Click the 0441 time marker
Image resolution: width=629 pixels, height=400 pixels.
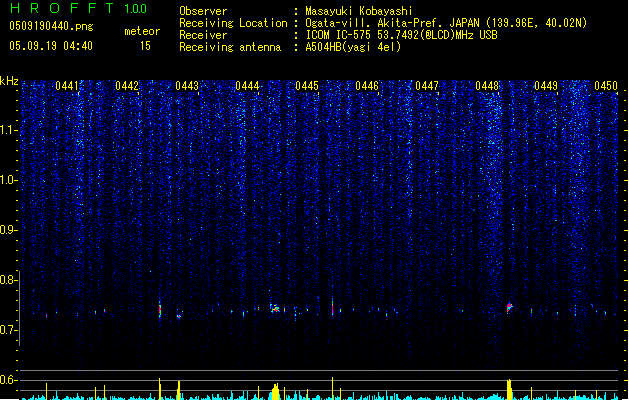click(67, 86)
